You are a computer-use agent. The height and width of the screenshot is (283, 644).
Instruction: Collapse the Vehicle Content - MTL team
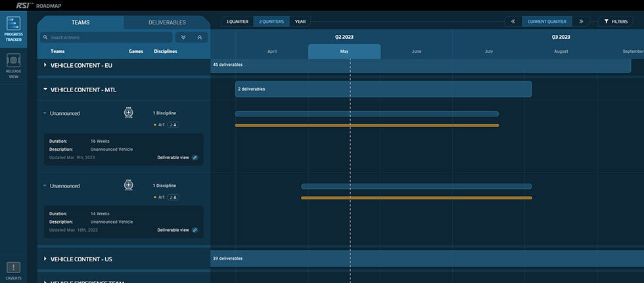coord(45,90)
